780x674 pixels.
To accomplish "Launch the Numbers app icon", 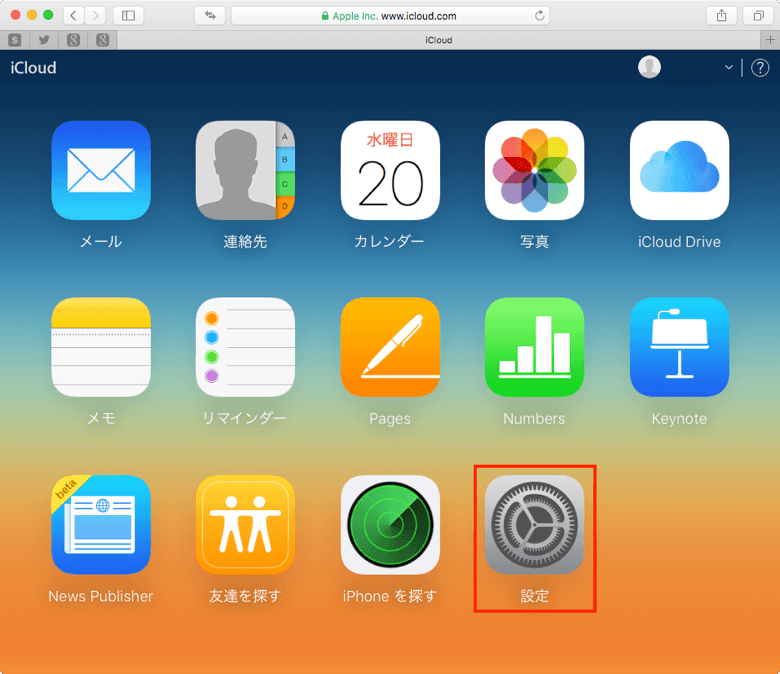I will [x=534, y=347].
